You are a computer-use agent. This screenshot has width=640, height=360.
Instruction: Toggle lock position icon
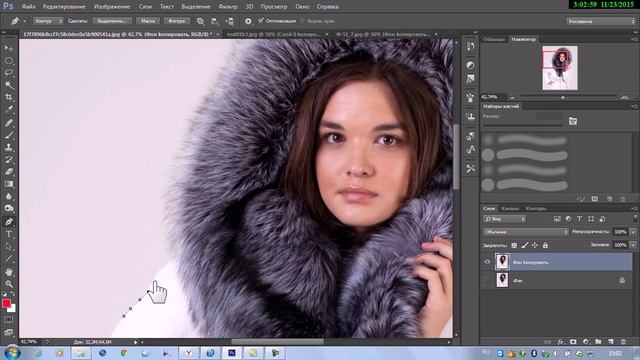pyautogui.click(x=535, y=245)
